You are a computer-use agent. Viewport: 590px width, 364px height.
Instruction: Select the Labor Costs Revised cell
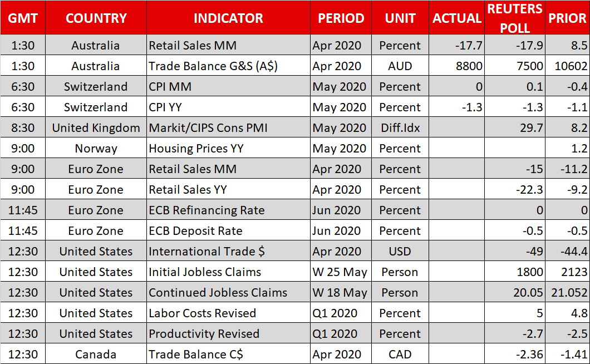(202, 313)
